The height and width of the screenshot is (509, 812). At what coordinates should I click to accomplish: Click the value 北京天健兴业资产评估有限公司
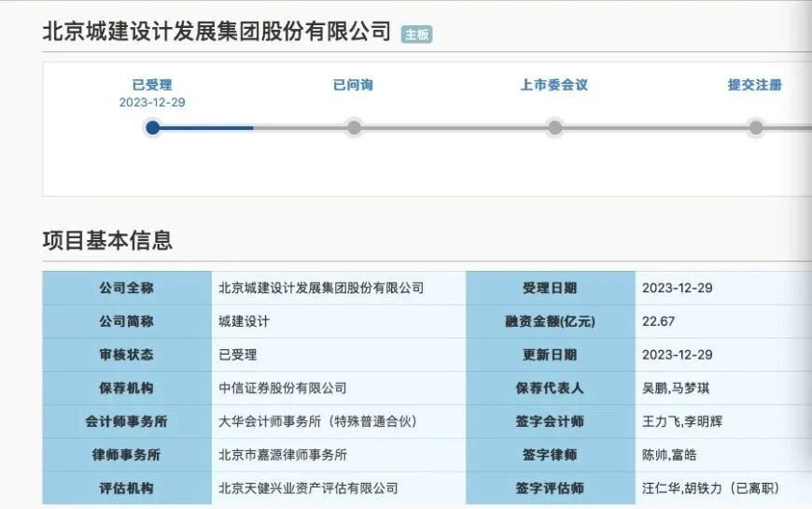point(308,488)
